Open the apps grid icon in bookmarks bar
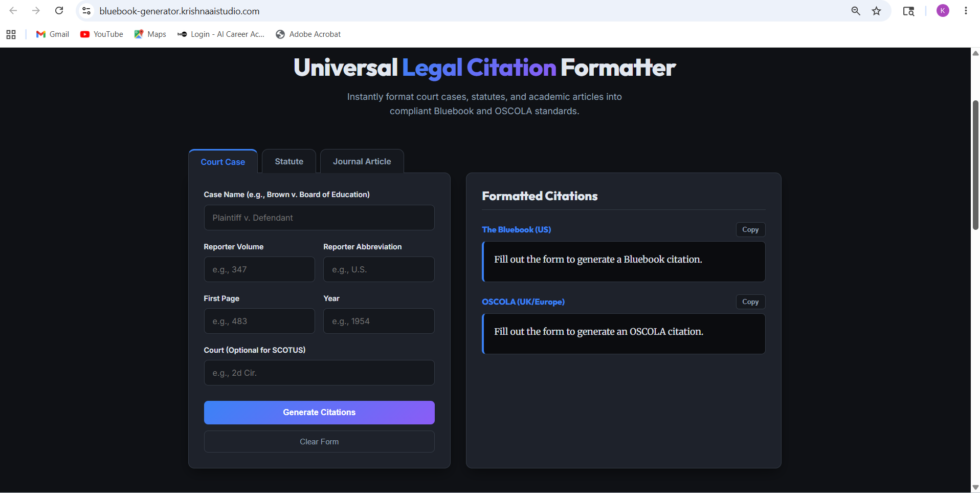 point(11,34)
